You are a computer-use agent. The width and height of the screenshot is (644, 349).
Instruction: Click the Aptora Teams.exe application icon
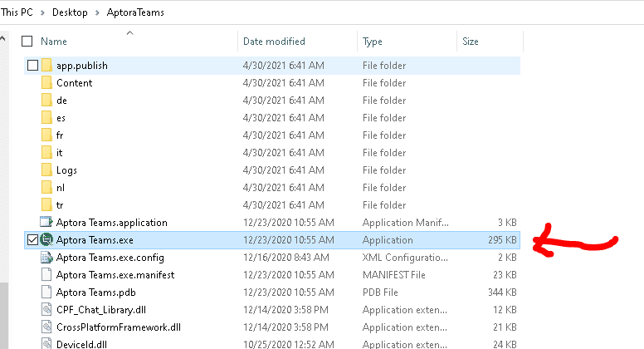[x=46, y=239]
